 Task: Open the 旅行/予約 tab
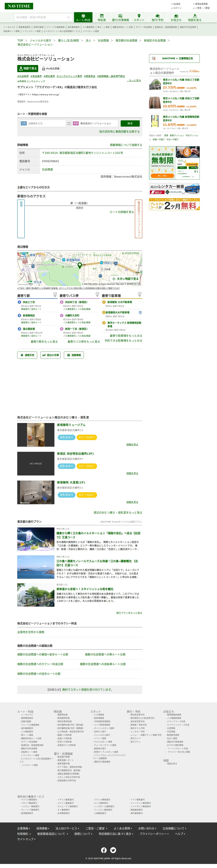(158, 18)
